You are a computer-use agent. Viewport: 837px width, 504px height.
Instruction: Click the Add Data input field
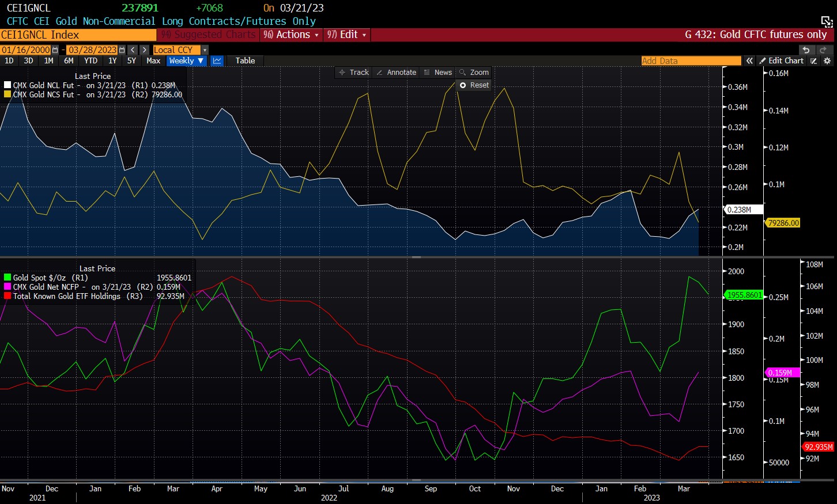[x=691, y=61]
